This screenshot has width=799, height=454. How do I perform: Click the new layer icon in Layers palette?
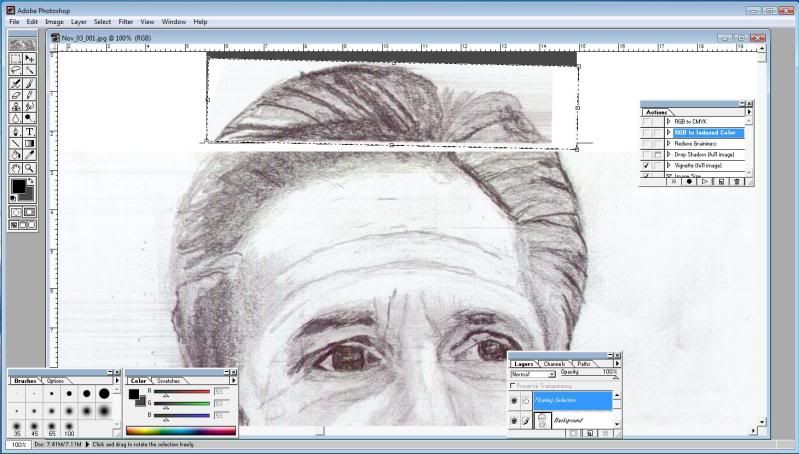pos(590,434)
